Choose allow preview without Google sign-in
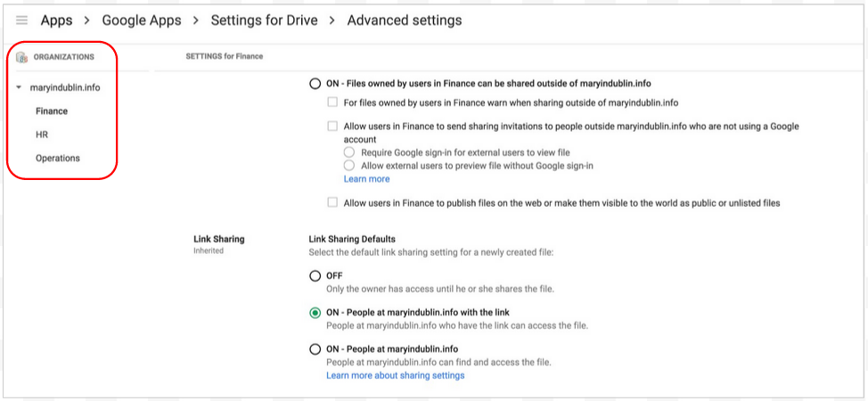The height and width of the screenshot is (401, 868). 348,166
